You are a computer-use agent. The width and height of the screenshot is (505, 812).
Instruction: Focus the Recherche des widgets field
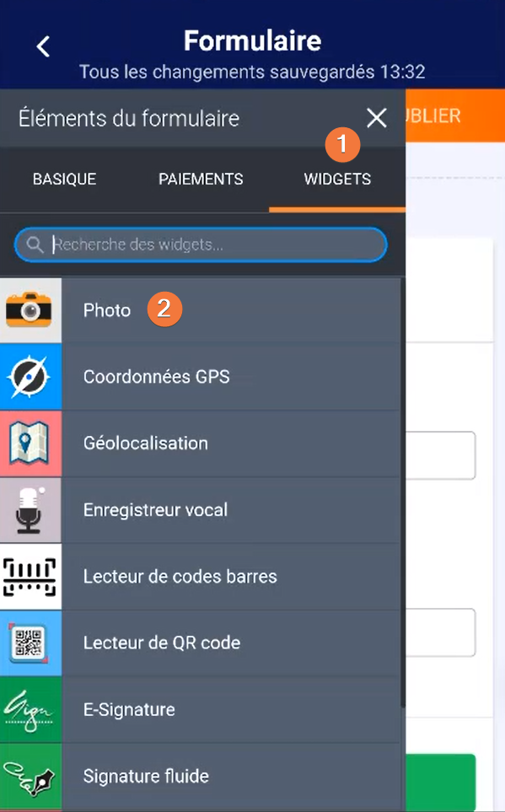click(201, 245)
